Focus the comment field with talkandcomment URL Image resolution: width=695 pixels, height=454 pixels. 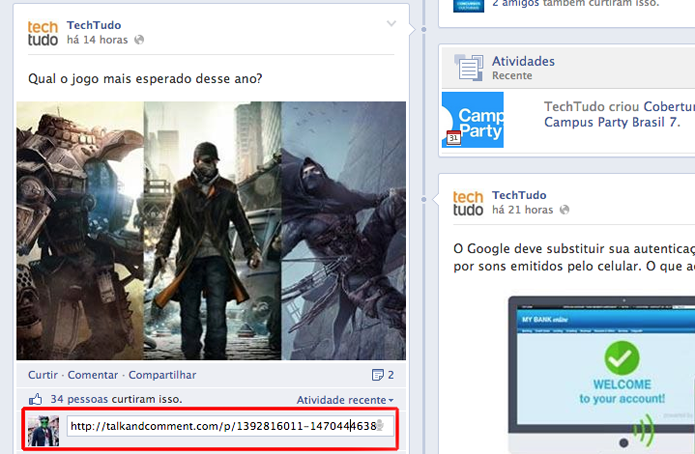pos(230,426)
